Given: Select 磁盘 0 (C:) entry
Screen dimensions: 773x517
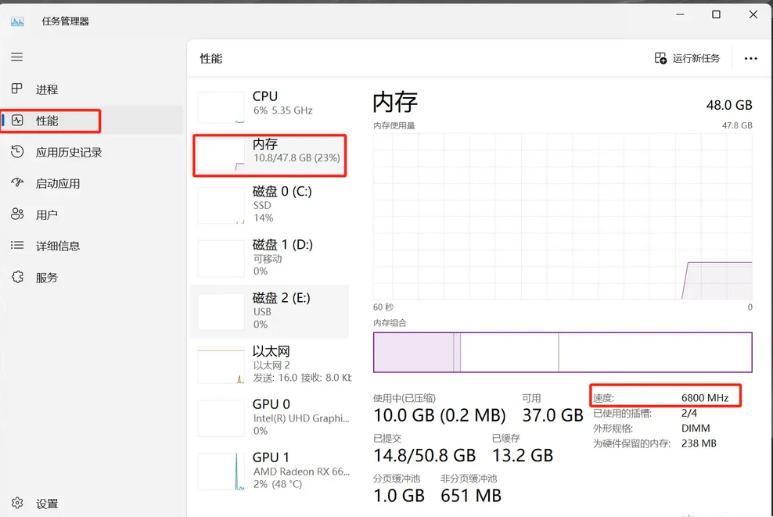Looking at the screenshot, I should click(x=270, y=205).
